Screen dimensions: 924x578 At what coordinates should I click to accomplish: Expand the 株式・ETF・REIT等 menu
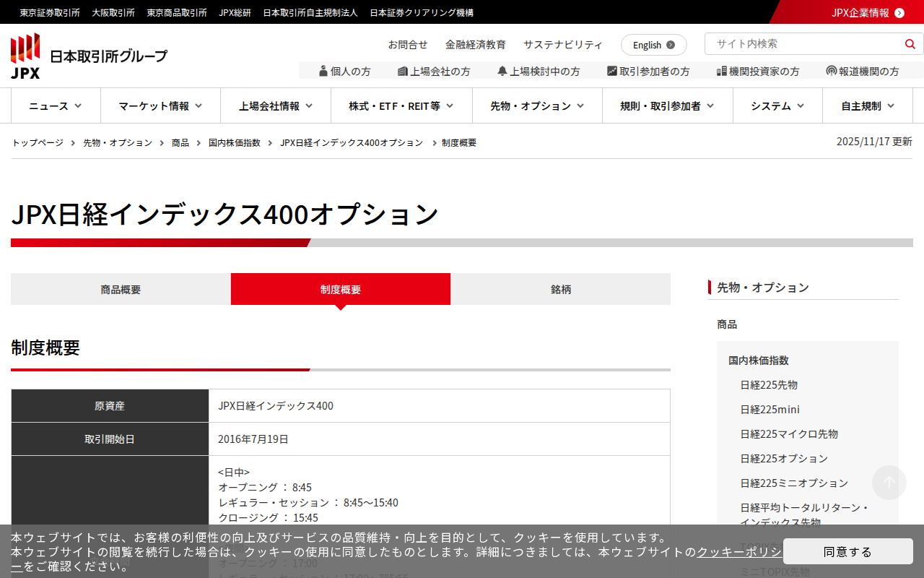(401, 105)
